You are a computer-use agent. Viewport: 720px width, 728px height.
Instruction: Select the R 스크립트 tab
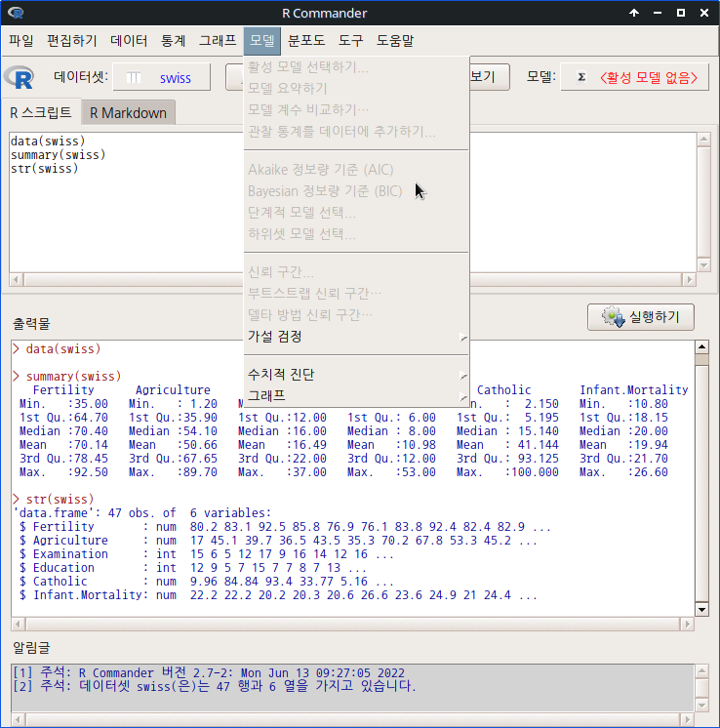click(41, 113)
